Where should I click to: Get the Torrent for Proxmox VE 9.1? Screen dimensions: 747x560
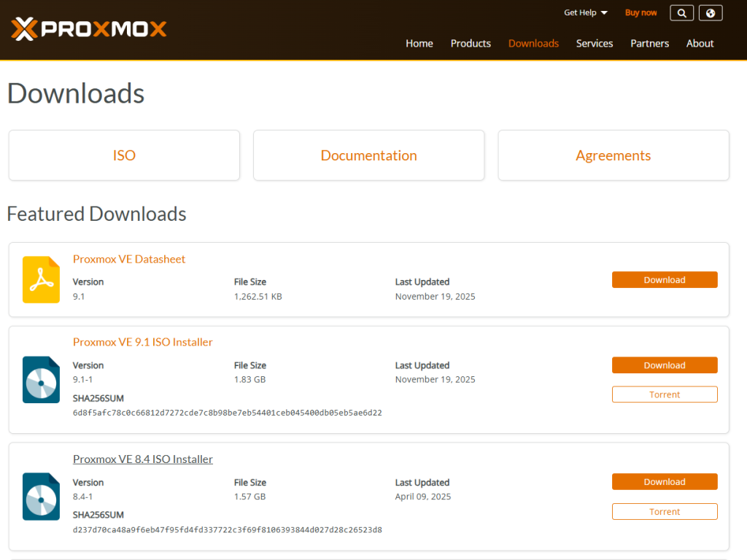(664, 394)
